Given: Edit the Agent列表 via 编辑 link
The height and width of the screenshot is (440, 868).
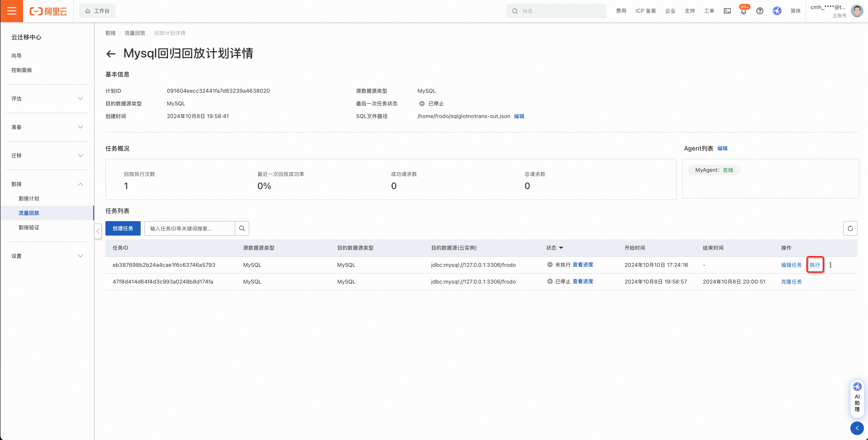Looking at the screenshot, I should tap(722, 149).
